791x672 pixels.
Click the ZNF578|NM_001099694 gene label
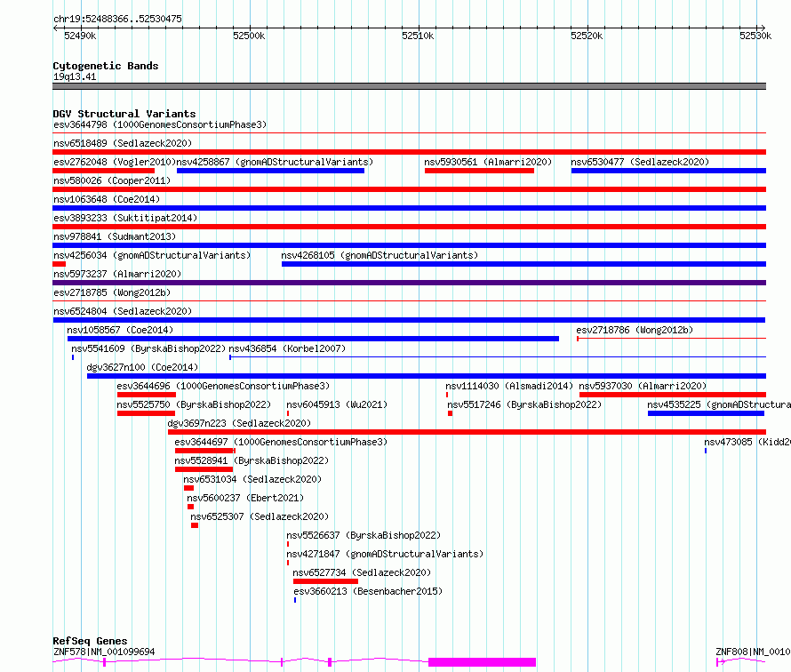tap(104, 652)
